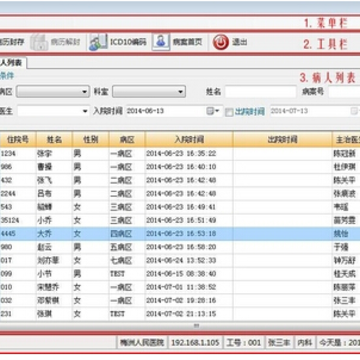The height and width of the screenshot is (360, 360).
Task: Click the 姓名 search field
Action: (261, 92)
